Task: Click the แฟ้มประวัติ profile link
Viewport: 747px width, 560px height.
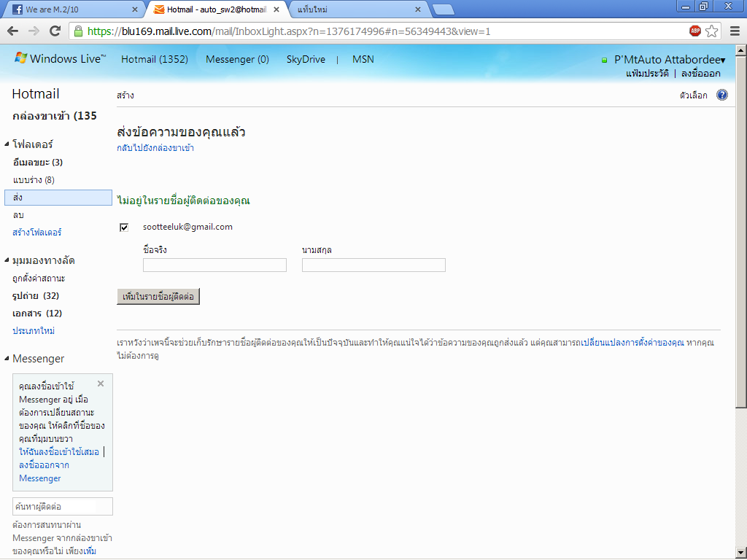Action: click(647, 74)
